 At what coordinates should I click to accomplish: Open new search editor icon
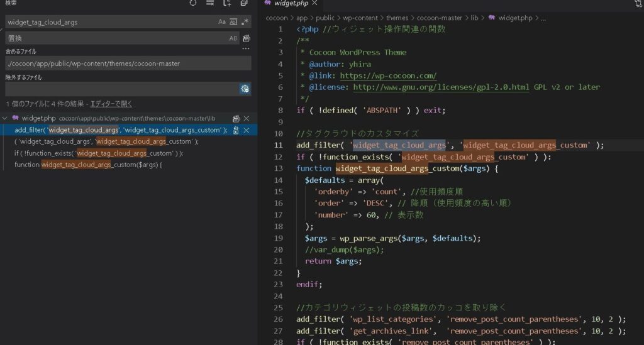[x=227, y=3]
